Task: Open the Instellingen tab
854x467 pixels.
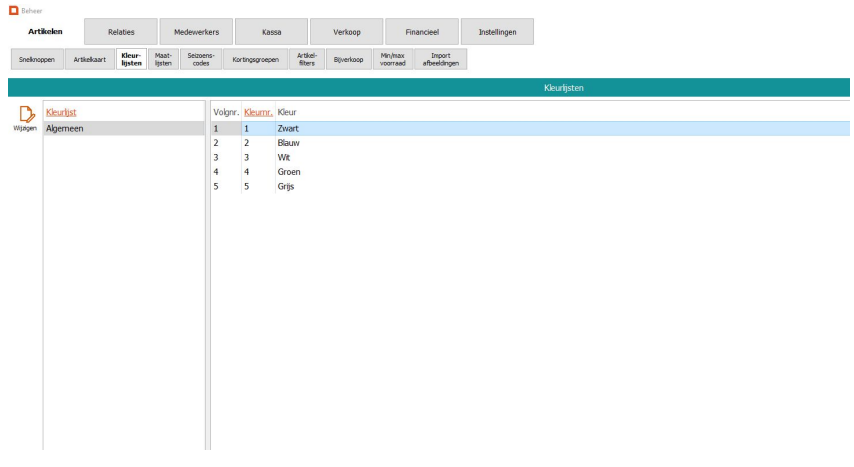Action: (x=497, y=32)
